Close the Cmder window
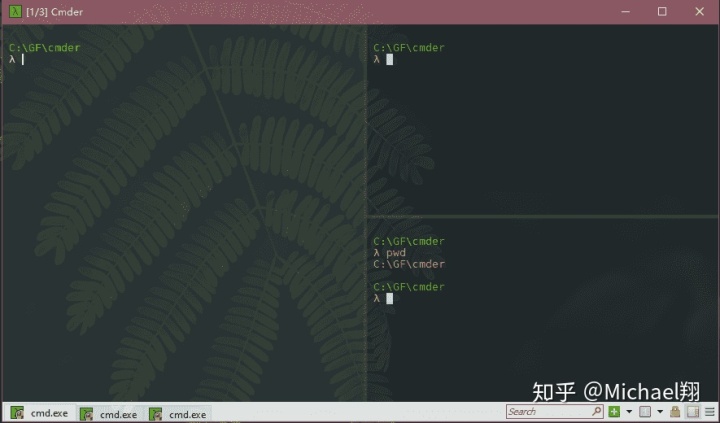 [699, 11]
